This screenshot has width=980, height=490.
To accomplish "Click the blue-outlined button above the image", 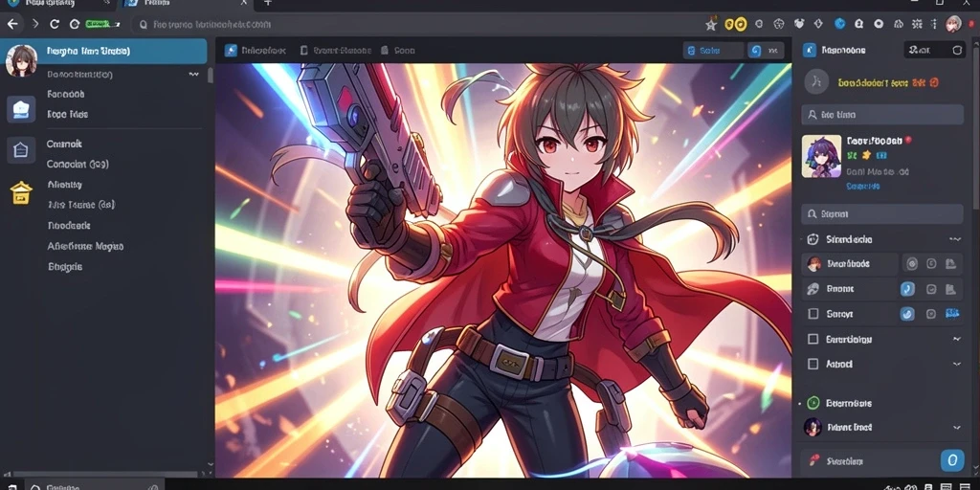I will 712,51.
